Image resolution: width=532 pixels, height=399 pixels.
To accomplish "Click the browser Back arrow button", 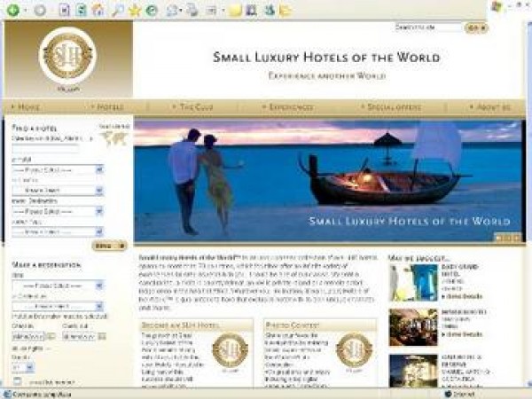I will (x=14, y=11).
